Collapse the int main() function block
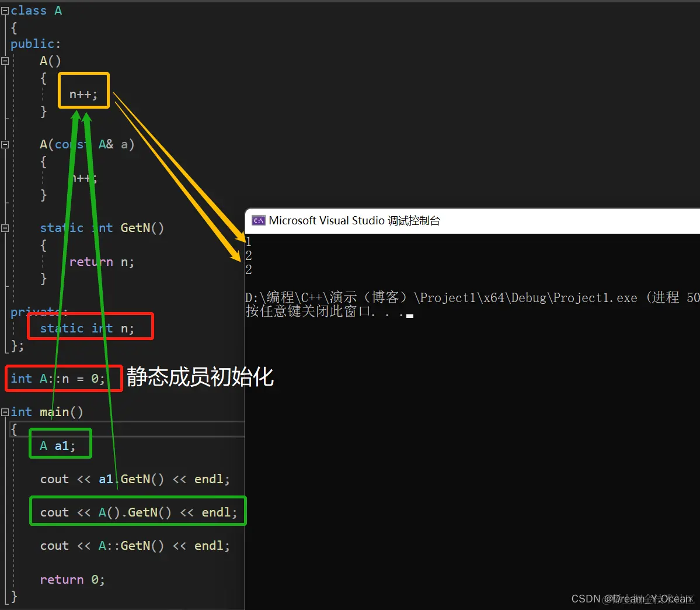The height and width of the screenshot is (610, 700). coord(5,412)
